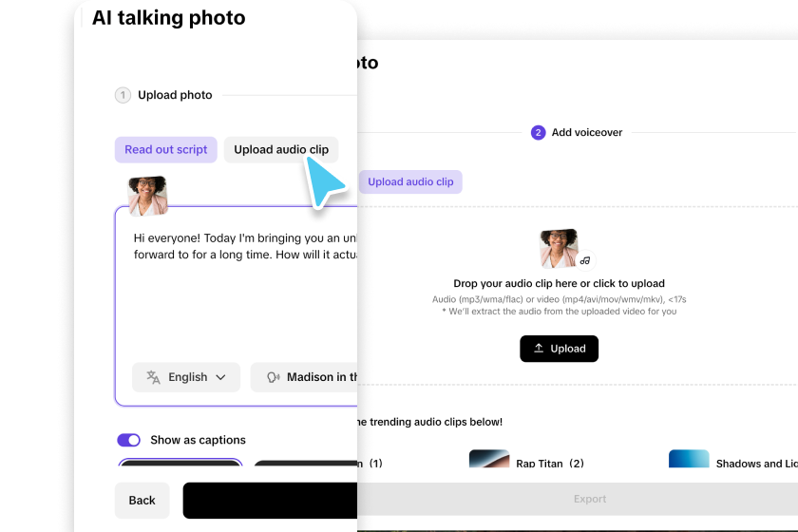Click inside the script text box
Screen dimensions: 798x532
237,294
